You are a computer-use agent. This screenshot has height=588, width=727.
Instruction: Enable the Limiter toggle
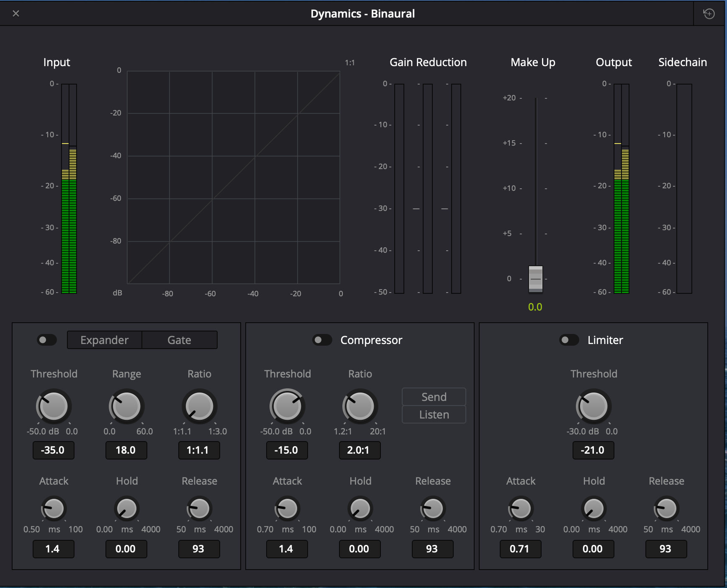pyautogui.click(x=569, y=340)
